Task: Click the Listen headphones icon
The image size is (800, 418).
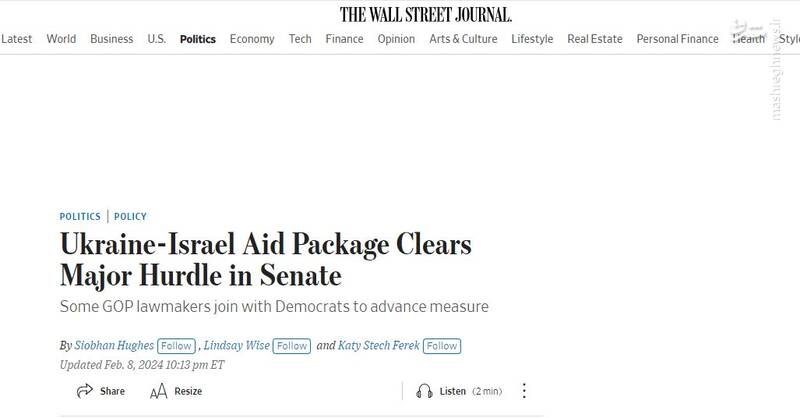Action: point(424,391)
